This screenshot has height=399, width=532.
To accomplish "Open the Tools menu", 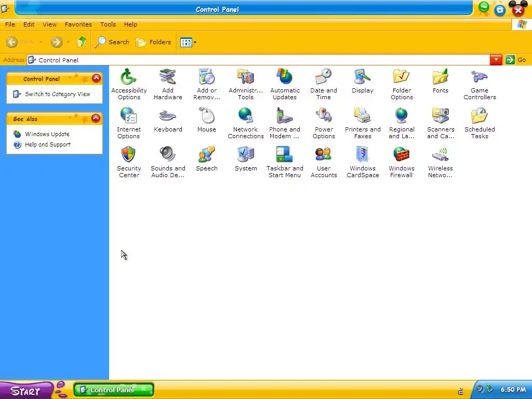I will (108, 24).
